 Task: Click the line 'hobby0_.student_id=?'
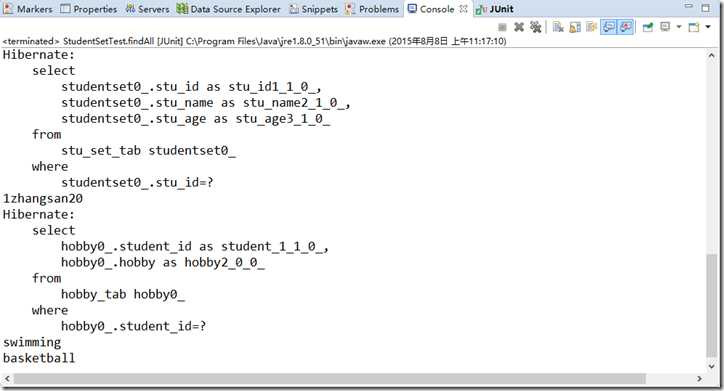coord(134,326)
